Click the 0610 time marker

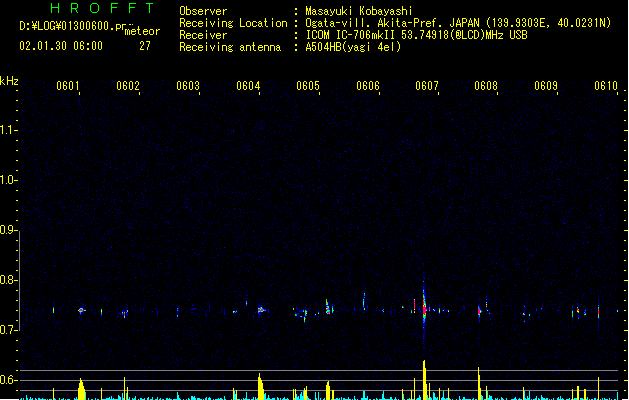606,86
